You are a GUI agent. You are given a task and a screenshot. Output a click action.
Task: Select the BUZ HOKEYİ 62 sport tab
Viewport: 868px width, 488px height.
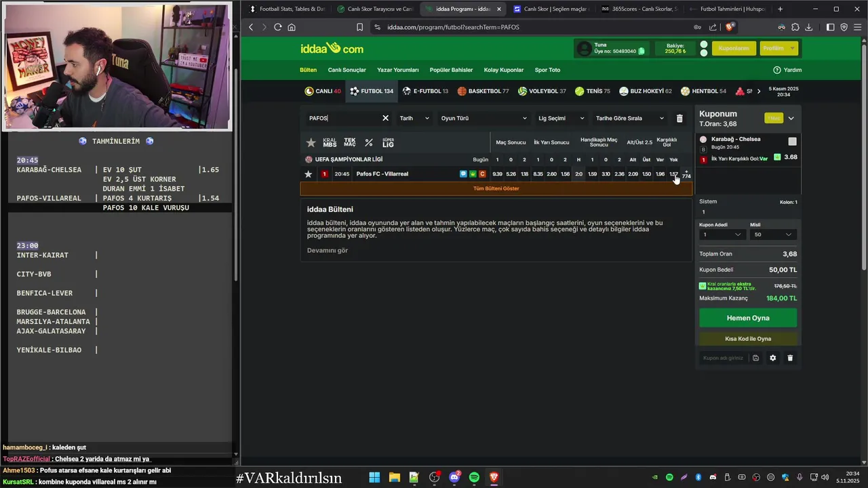point(646,91)
